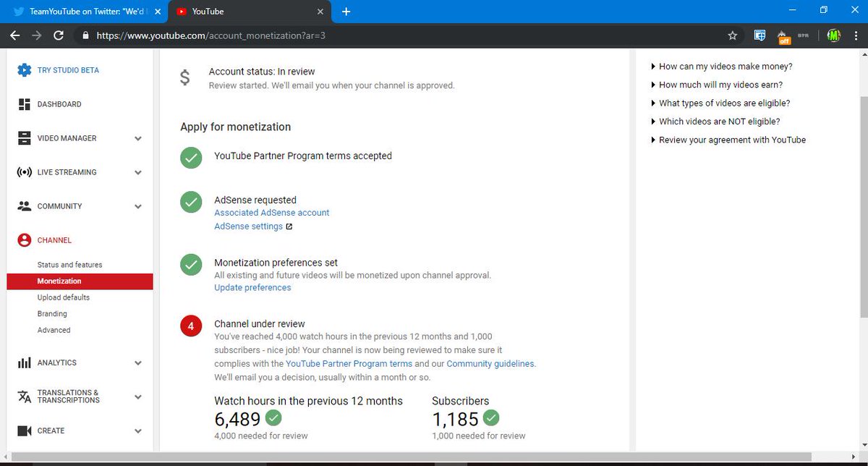
Task: Click the green M profile extension icon
Action: [834, 35]
